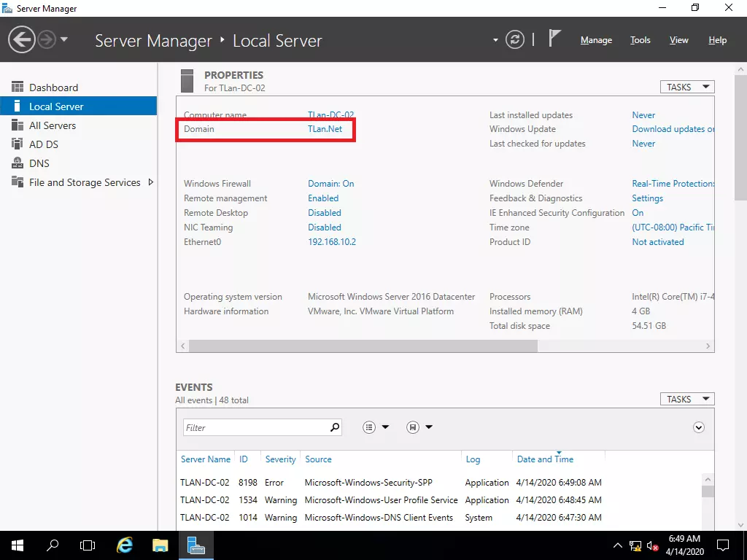
Task: Open the notifications flag
Action: click(554, 38)
